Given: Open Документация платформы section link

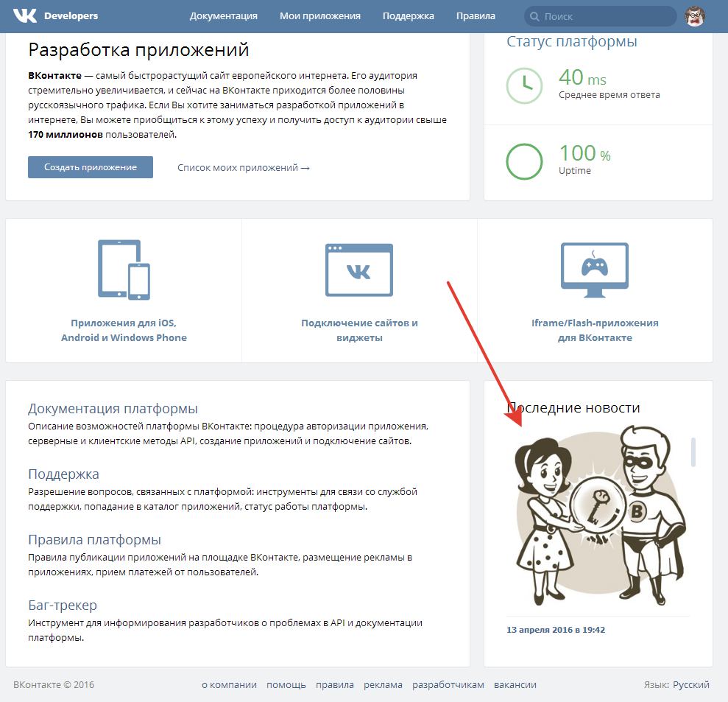Looking at the screenshot, I should click(x=113, y=408).
